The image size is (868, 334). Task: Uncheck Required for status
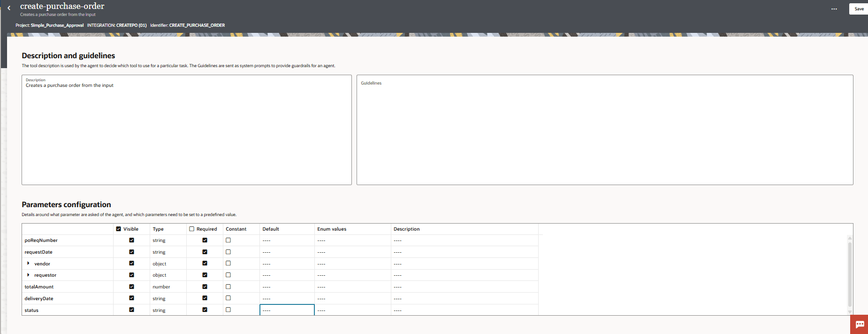click(205, 310)
